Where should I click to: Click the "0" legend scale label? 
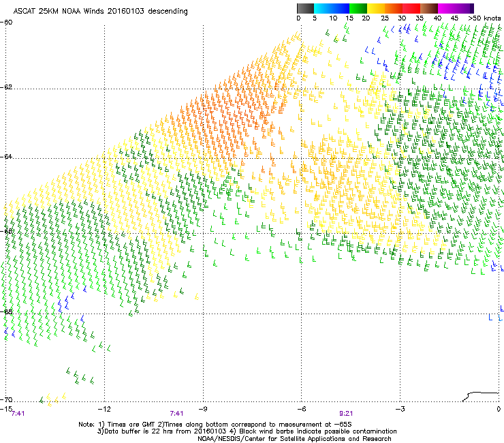coord(298,18)
